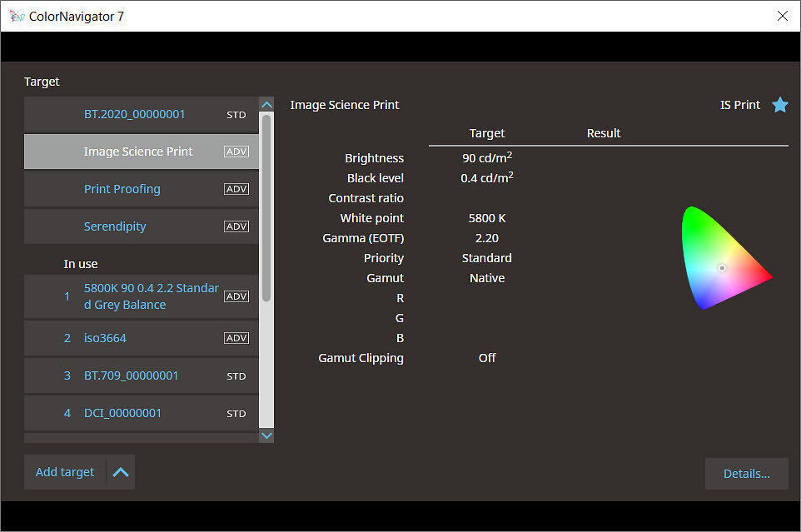Click the Add target link
This screenshot has width=801, height=532.
coord(64,472)
